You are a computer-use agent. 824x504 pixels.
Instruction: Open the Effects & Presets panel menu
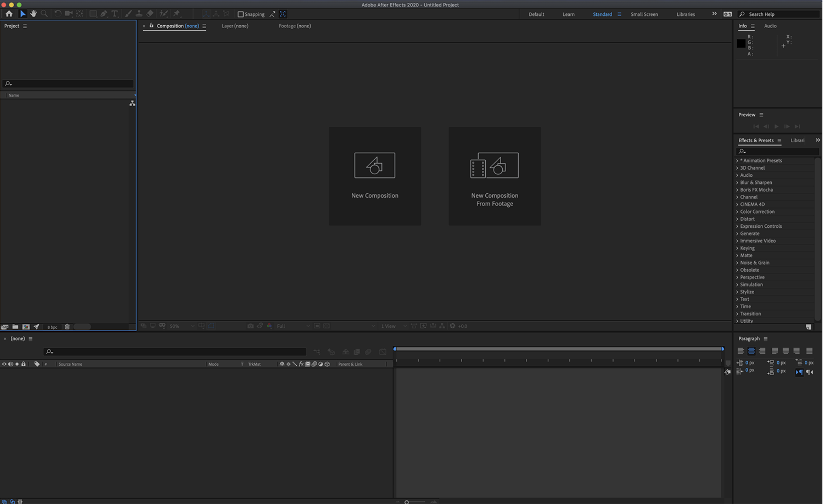779,141
